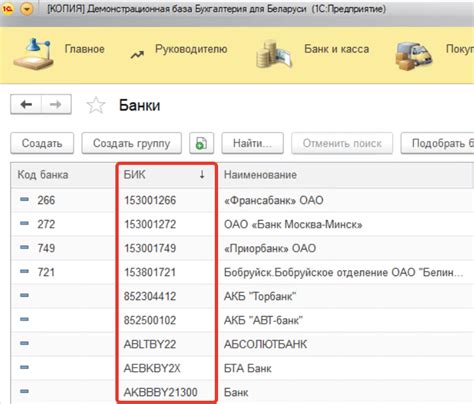Click the row marker icon for Банк Москва-Минск
474x404 pixels.
(x=24, y=223)
